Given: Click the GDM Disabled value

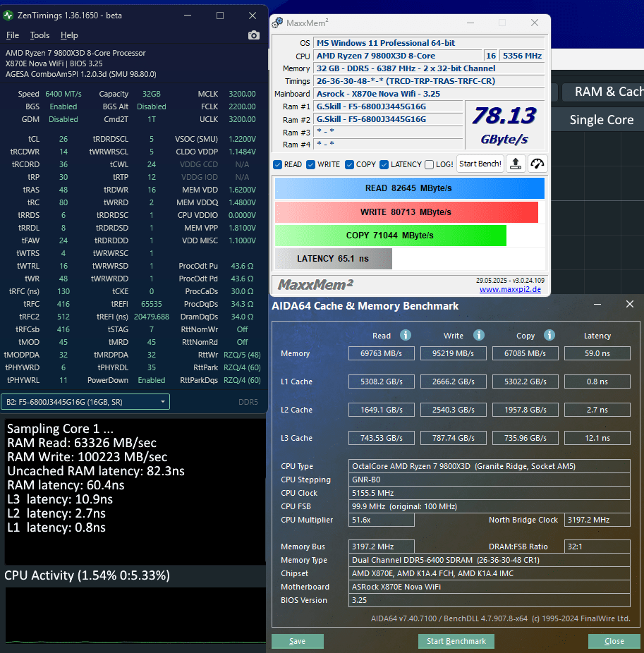Looking at the screenshot, I should pos(63,119).
